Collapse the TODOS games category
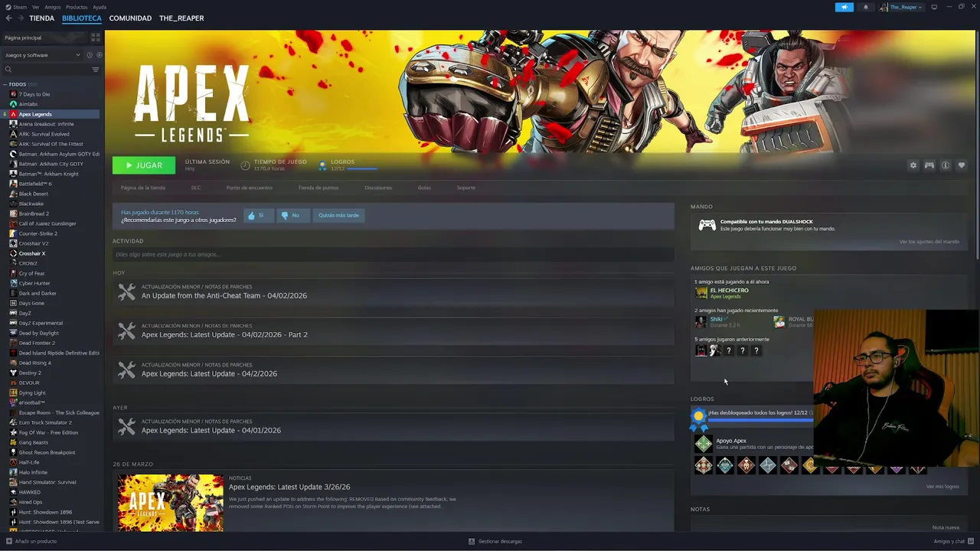 click(5, 84)
